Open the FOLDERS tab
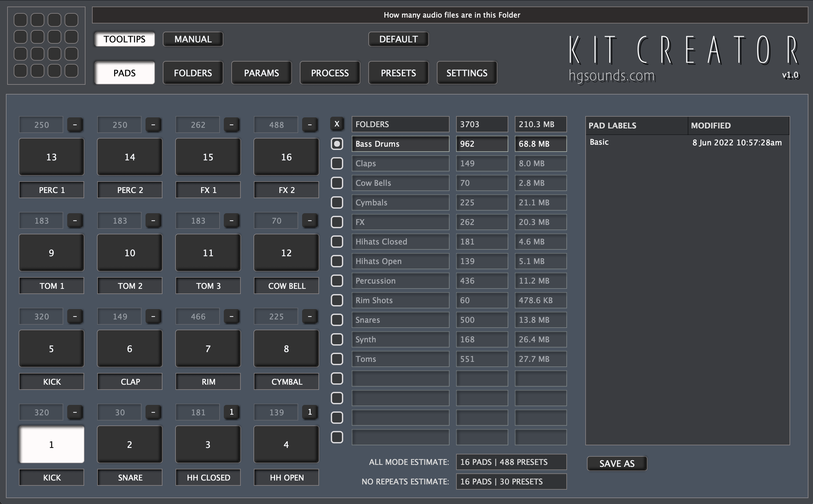This screenshot has width=813, height=504. 193,72
